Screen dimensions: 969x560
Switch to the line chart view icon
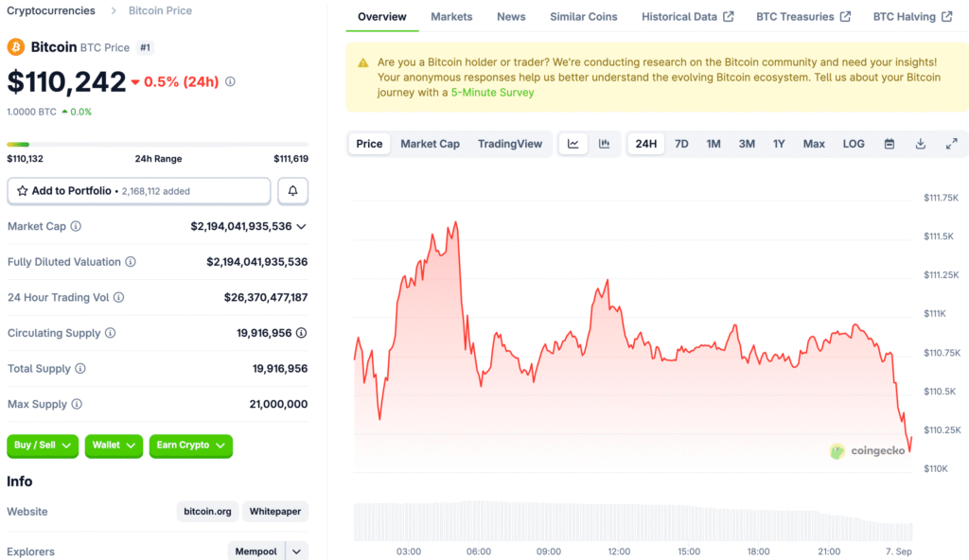(x=573, y=144)
